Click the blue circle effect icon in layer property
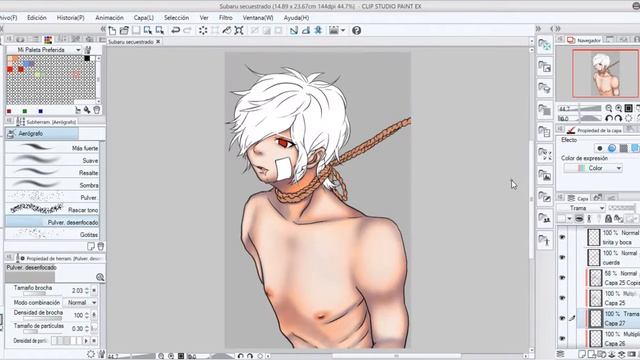 pyautogui.click(x=611, y=148)
